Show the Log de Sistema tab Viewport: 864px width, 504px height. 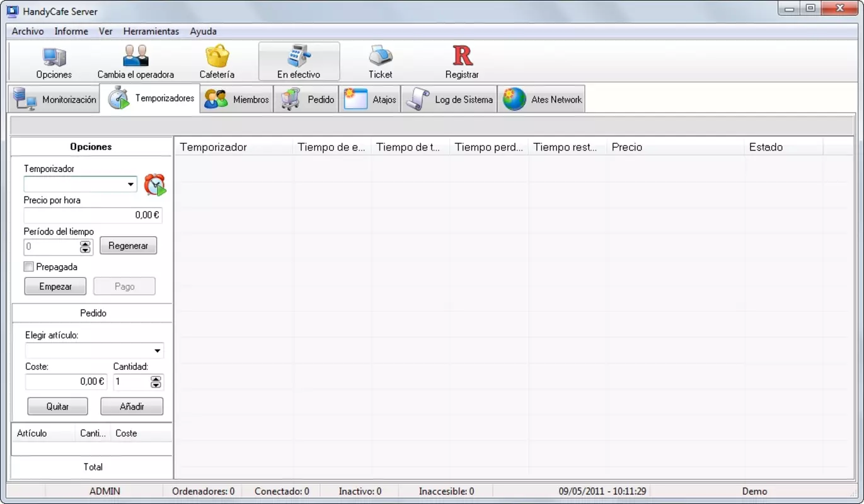tap(449, 100)
